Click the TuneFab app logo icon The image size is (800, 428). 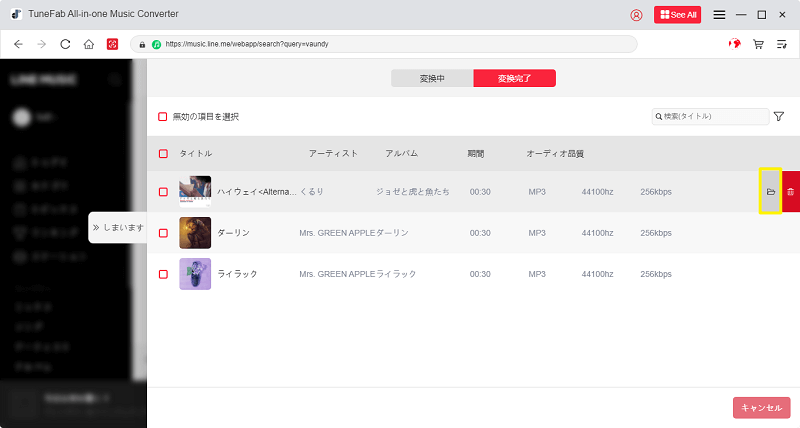point(16,14)
